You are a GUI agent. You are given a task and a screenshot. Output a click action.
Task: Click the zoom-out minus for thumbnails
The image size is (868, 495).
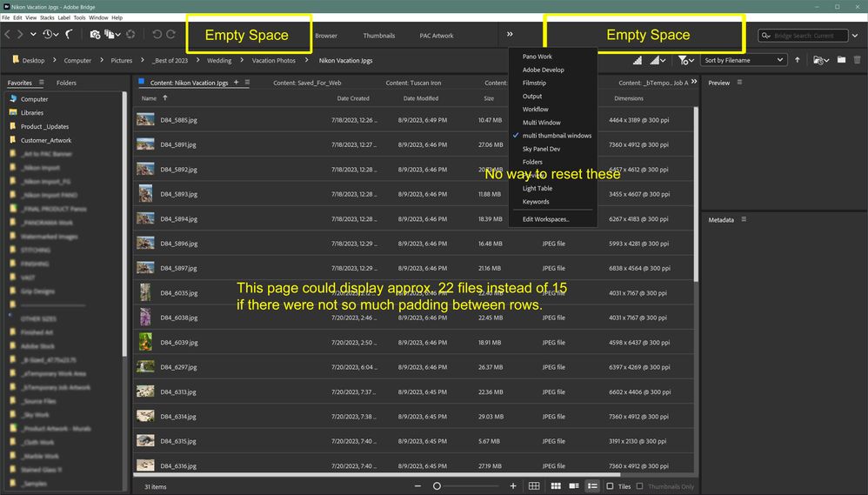point(418,486)
